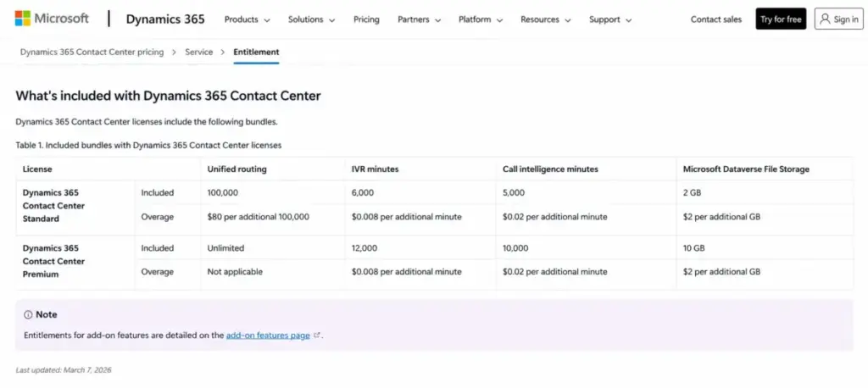The image size is (868, 388).
Task: Click the Not applicable overage cell
Action: coord(236,272)
